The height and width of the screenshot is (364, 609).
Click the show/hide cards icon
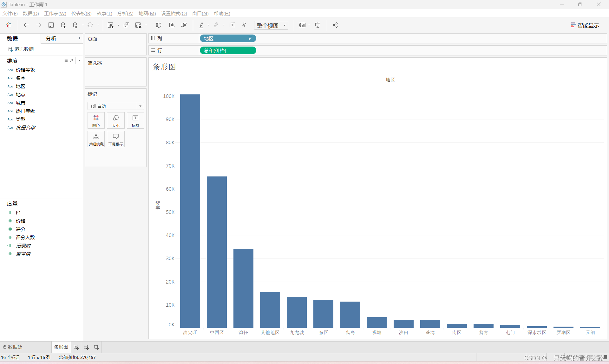302,25
